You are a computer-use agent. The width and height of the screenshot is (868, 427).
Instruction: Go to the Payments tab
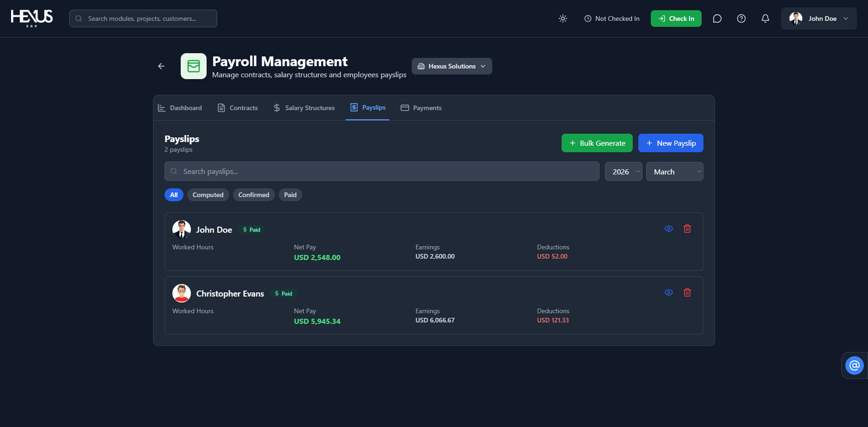point(421,108)
